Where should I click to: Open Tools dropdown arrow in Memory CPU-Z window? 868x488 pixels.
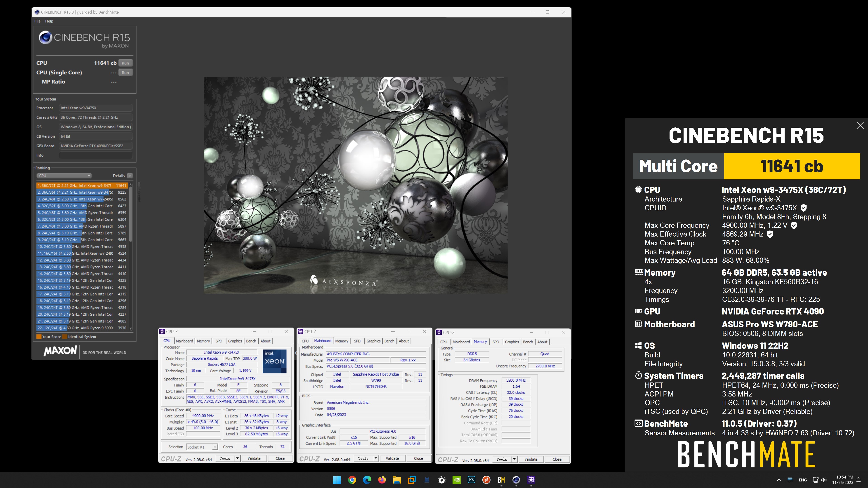click(x=514, y=459)
